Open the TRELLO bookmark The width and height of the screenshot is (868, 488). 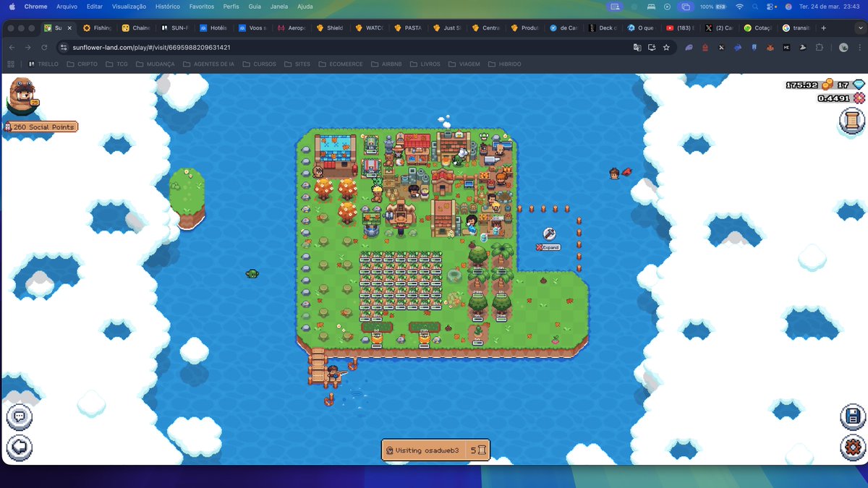pos(43,64)
